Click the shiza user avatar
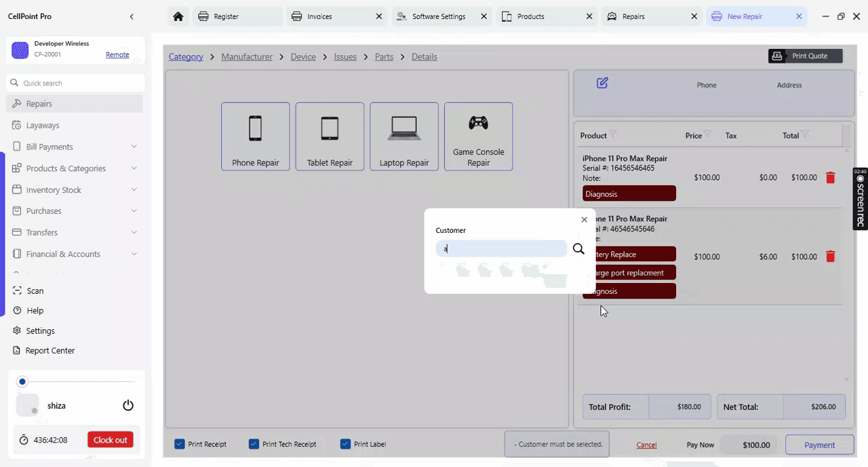 [x=27, y=405]
